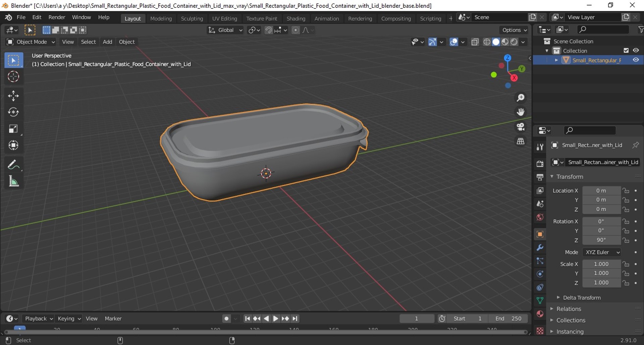Open the Add menu in viewport
Image resolution: width=644 pixels, height=345 pixels.
pyautogui.click(x=107, y=42)
